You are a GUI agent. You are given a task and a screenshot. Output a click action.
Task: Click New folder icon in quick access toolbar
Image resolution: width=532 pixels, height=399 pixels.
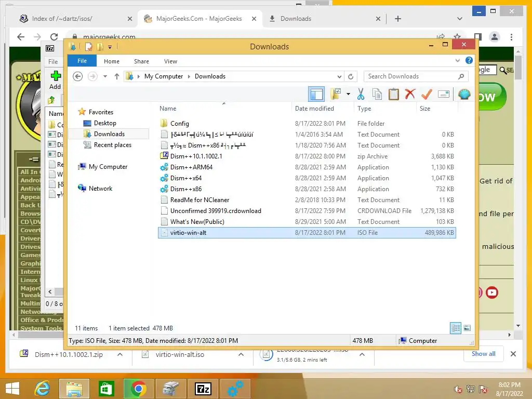tap(100, 46)
